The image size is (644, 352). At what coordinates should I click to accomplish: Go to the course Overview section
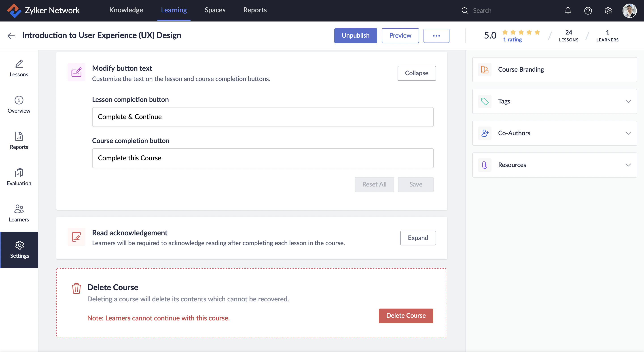(x=19, y=104)
